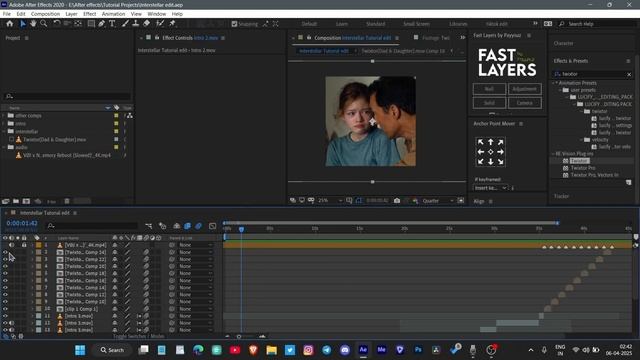The width and height of the screenshot is (640, 360).
Task: Click anchor mover center diamond icon
Action: pyautogui.click(x=491, y=152)
